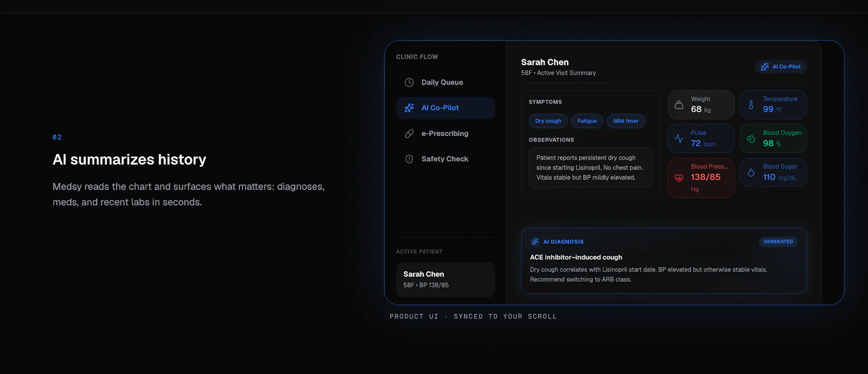
Task: Select the Fatigue symptom tag
Action: click(587, 121)
